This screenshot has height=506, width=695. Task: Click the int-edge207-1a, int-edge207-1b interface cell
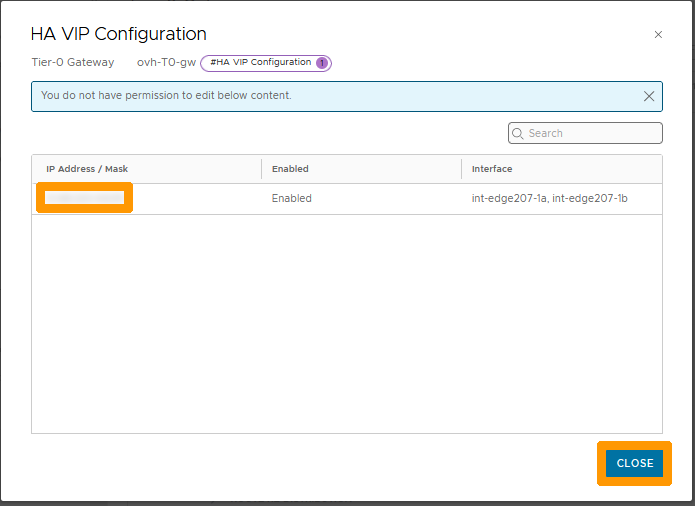coord(549,198)
